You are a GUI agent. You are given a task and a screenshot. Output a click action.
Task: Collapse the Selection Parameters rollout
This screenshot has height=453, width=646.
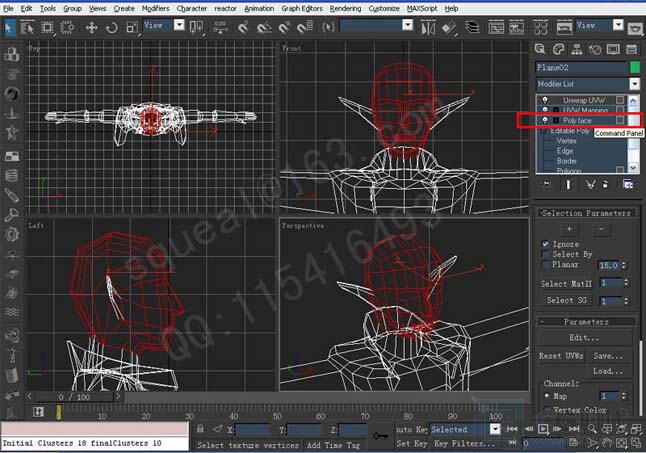[x=586, y=213]
